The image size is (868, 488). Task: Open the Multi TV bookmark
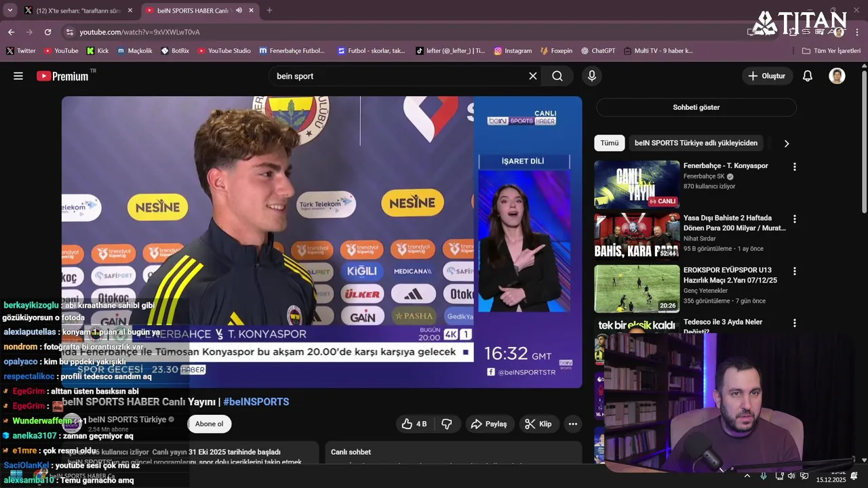[x=658, y=50]
